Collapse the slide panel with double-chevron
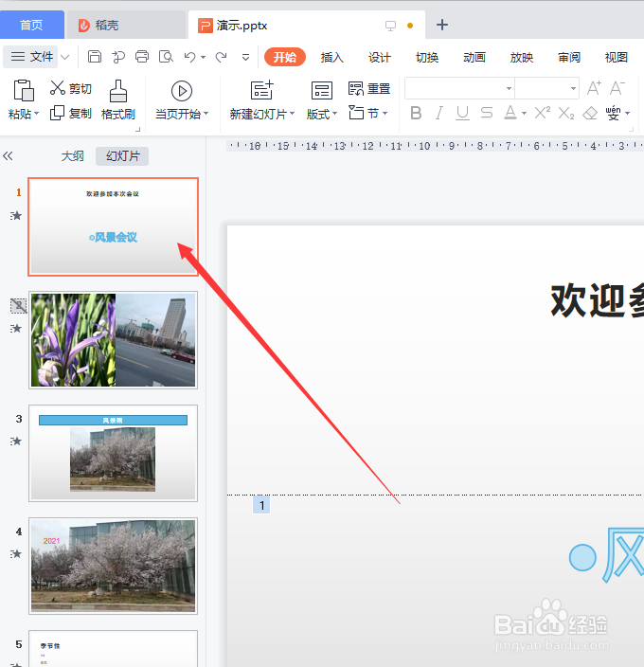 click(8, 156)
